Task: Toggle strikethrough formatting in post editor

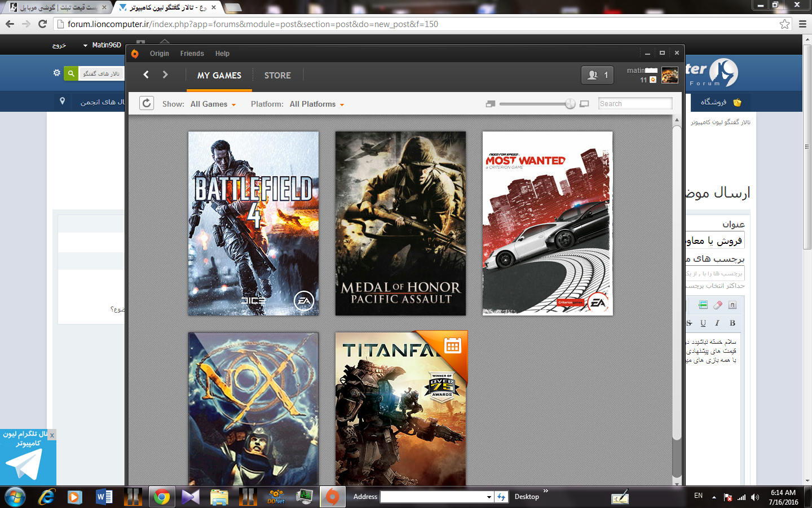Action: point(689,323)
